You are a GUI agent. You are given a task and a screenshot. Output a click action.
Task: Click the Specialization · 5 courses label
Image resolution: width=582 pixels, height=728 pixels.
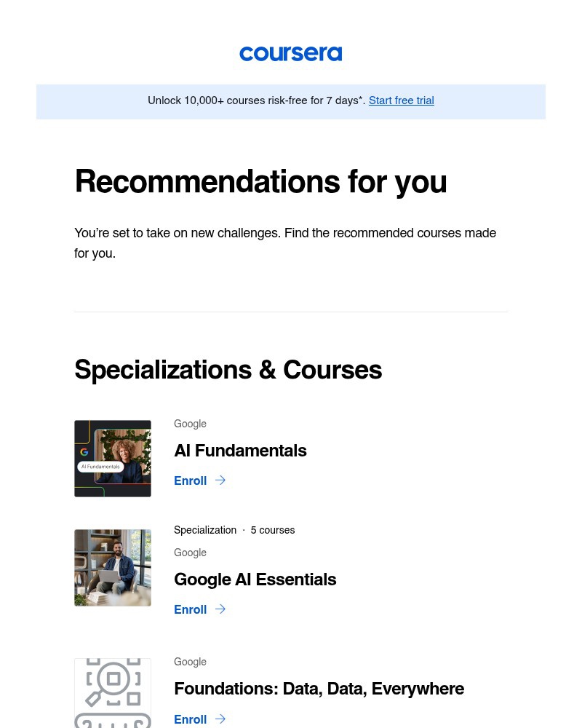point(234,530)
